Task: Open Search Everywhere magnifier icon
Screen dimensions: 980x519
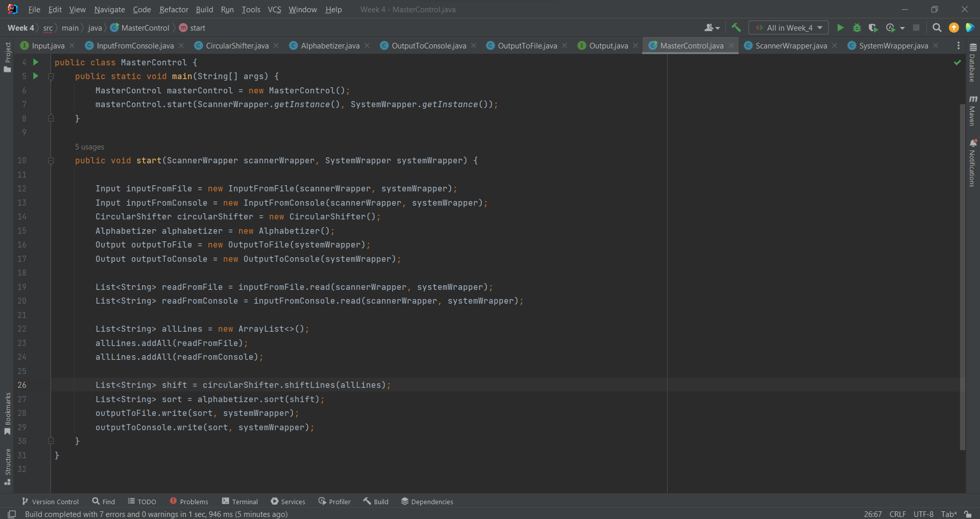Action: coord(937,28)
